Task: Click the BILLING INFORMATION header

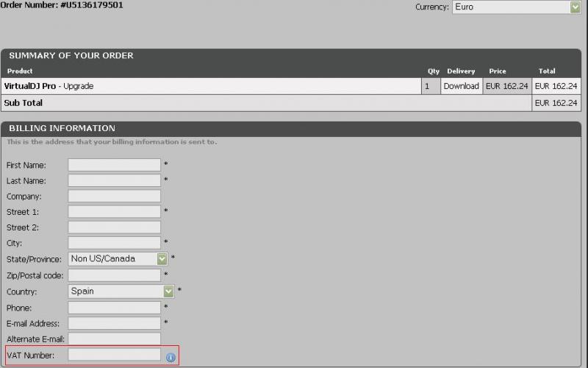Action: point(62,128)
